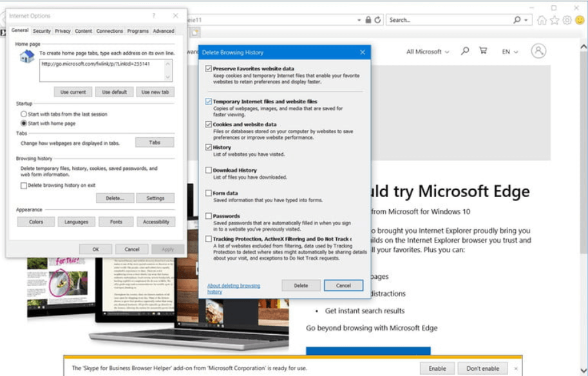This screenshot has width=588, height=376.
Task: Open the Colors button
Action: (36, 222)
